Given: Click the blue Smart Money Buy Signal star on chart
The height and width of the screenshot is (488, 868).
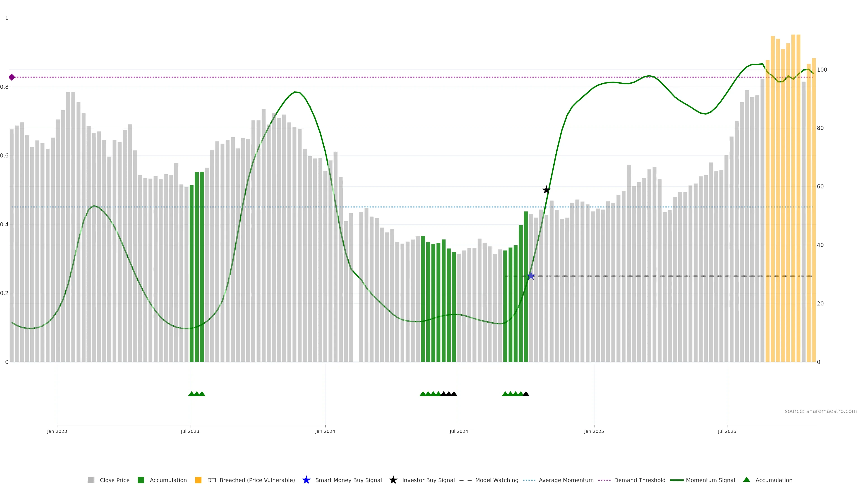Looking at the screenshot, I should [x=531, y=276].
